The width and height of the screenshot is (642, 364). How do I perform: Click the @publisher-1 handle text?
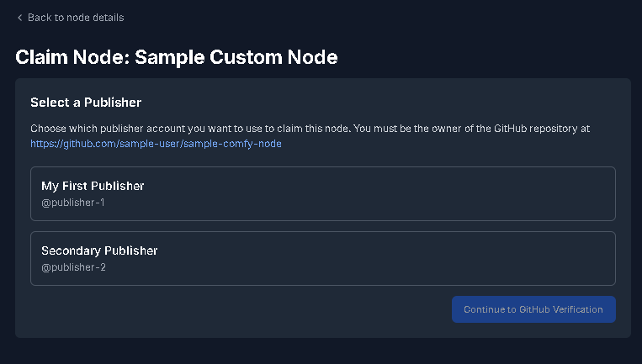[73, 203]
